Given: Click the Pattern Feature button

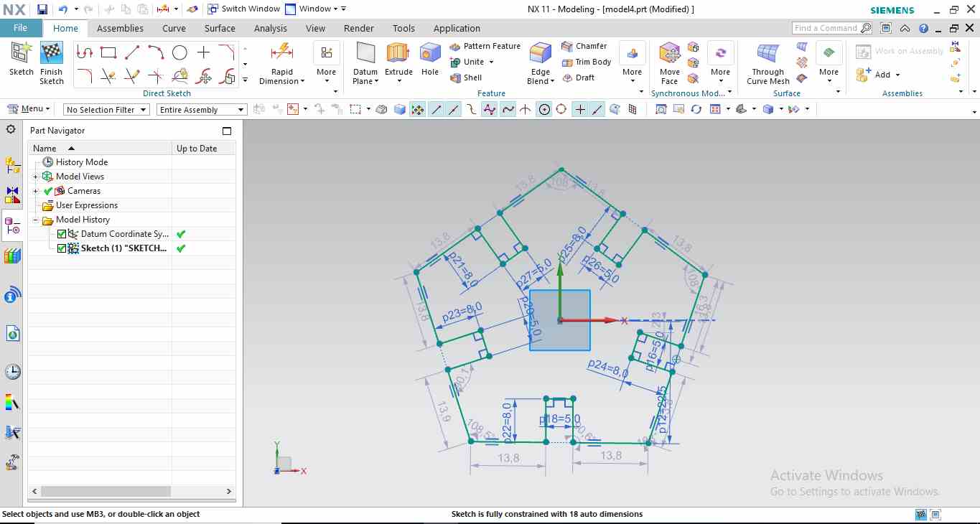Looking at the screenshot, I should click(485, 46).
